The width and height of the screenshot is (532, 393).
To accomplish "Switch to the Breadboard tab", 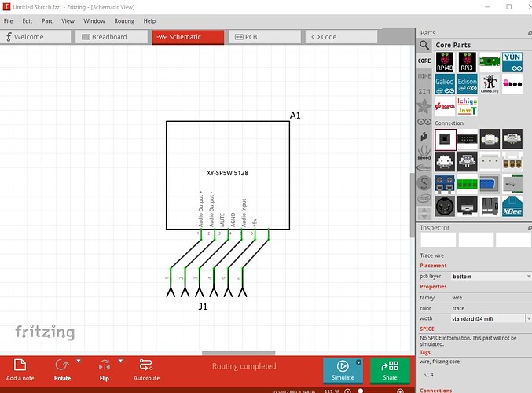I will [112, 37].
